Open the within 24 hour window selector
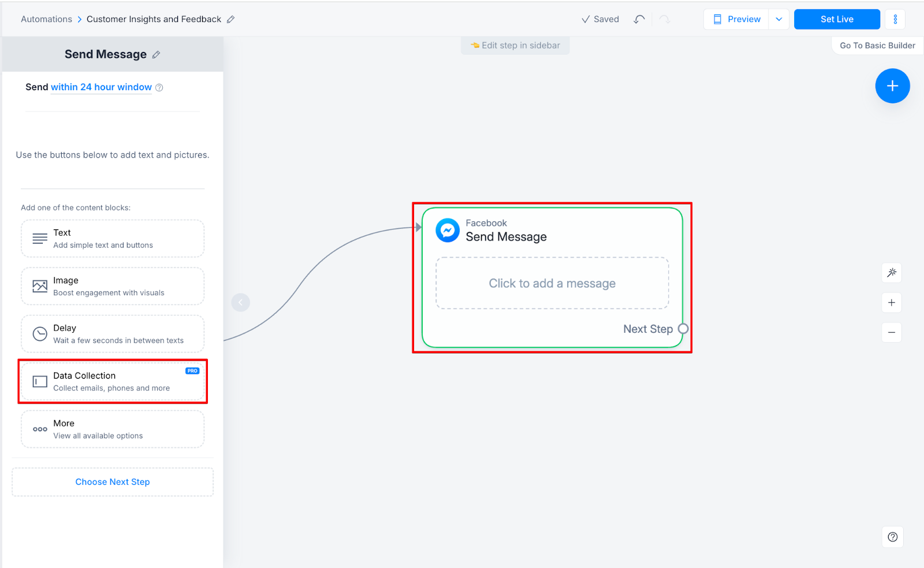924x568 pixels. tap(101, 87)
